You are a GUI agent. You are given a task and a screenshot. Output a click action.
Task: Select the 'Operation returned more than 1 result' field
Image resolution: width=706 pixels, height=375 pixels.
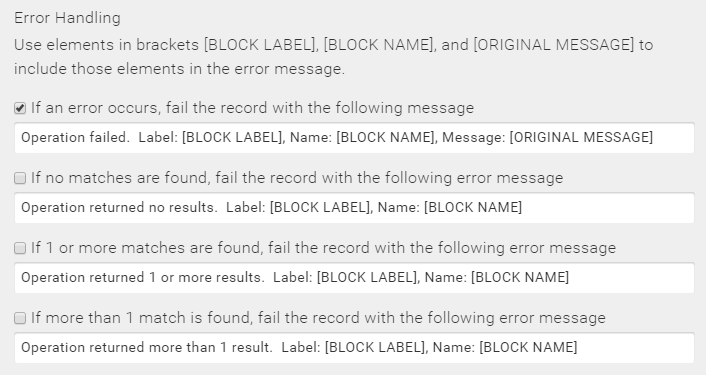(354, 348)
